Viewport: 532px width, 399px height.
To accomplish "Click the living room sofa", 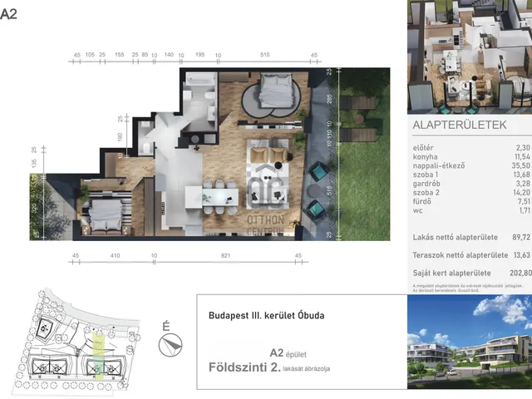I will [269, 153].
